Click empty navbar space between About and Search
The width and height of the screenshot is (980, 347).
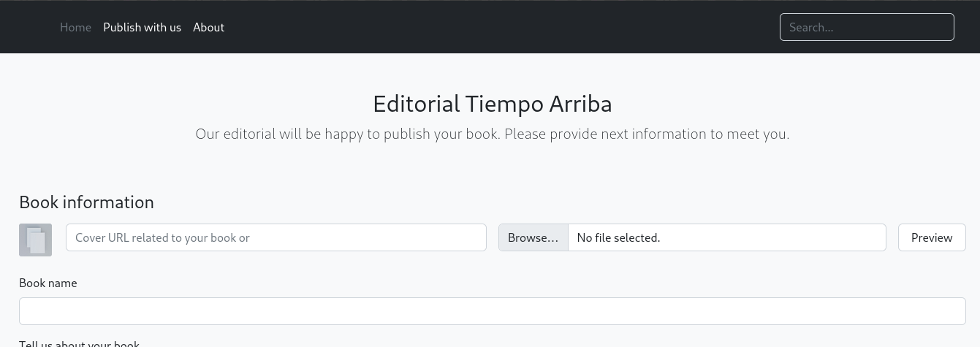tap(497, 27)
